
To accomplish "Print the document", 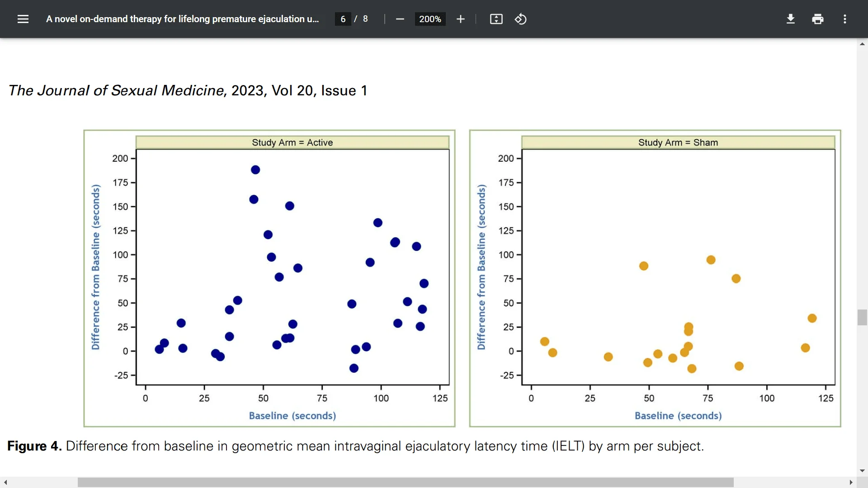I will pyautogui.click(x=818, y=19).
